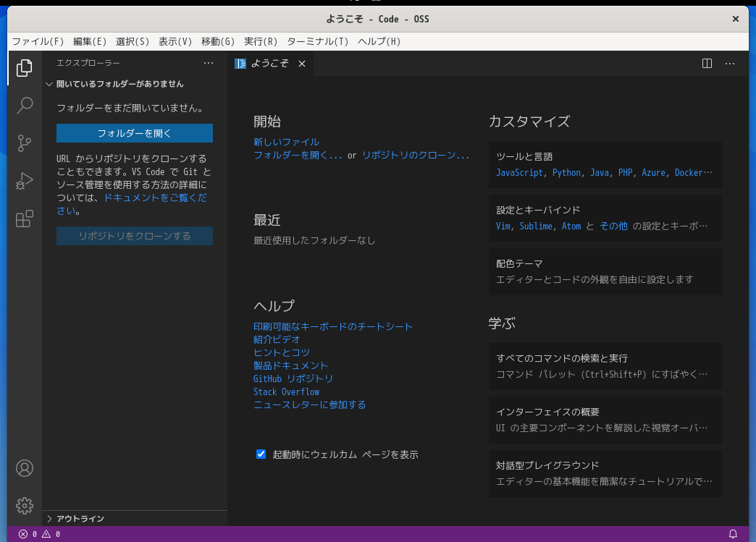Open the 配色テーマ card
Viewport: 756px width, 542px height.
tap(605, 271)
